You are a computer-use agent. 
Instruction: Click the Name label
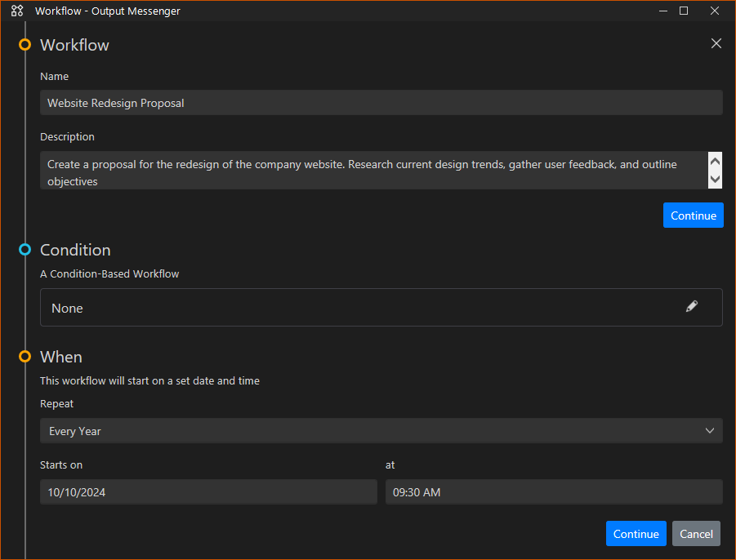(x=55, y=77)
